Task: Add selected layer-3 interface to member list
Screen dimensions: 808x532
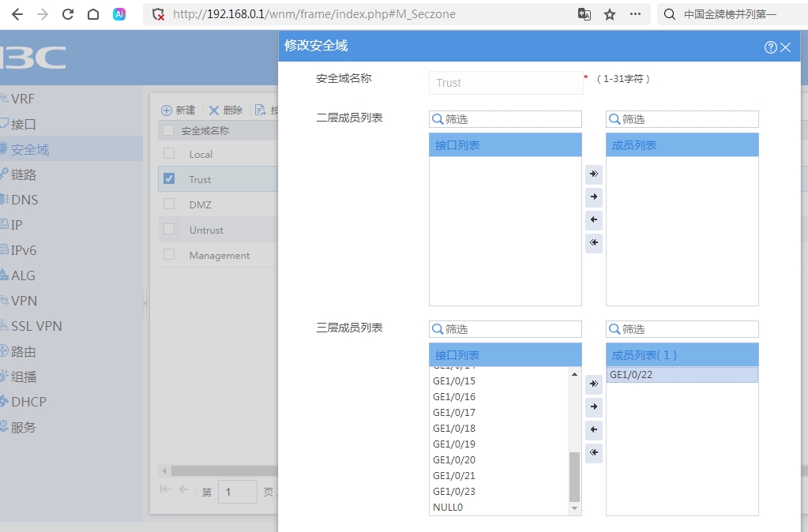Action: [594, 406]
